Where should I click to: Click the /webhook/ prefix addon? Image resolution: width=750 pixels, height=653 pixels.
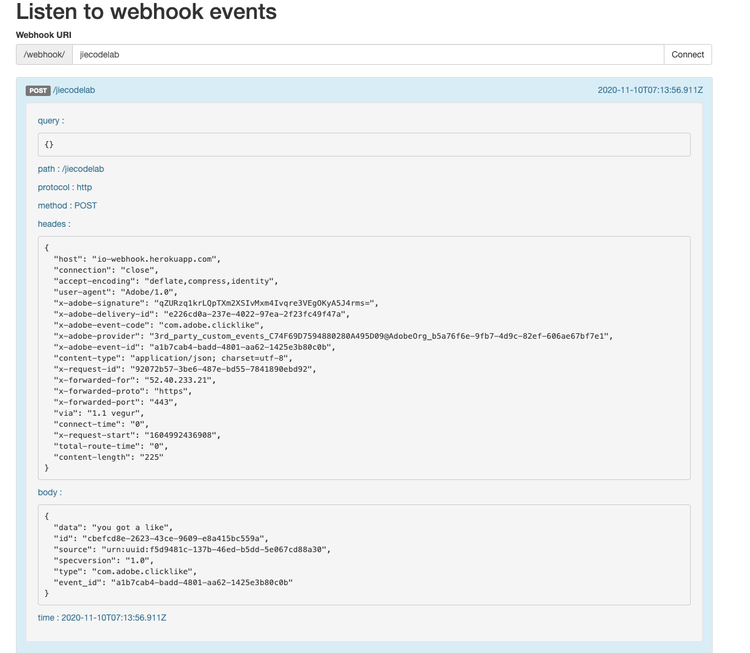(45, 55)
